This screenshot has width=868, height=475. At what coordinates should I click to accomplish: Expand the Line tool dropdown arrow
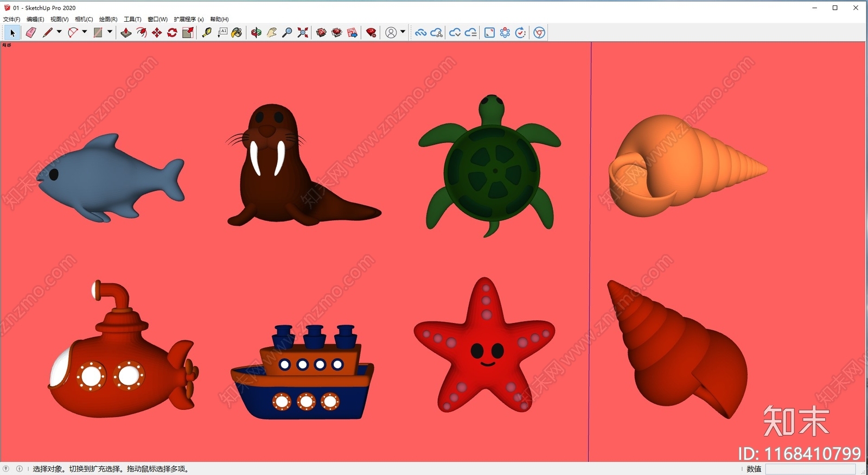(x=59, y=32)
